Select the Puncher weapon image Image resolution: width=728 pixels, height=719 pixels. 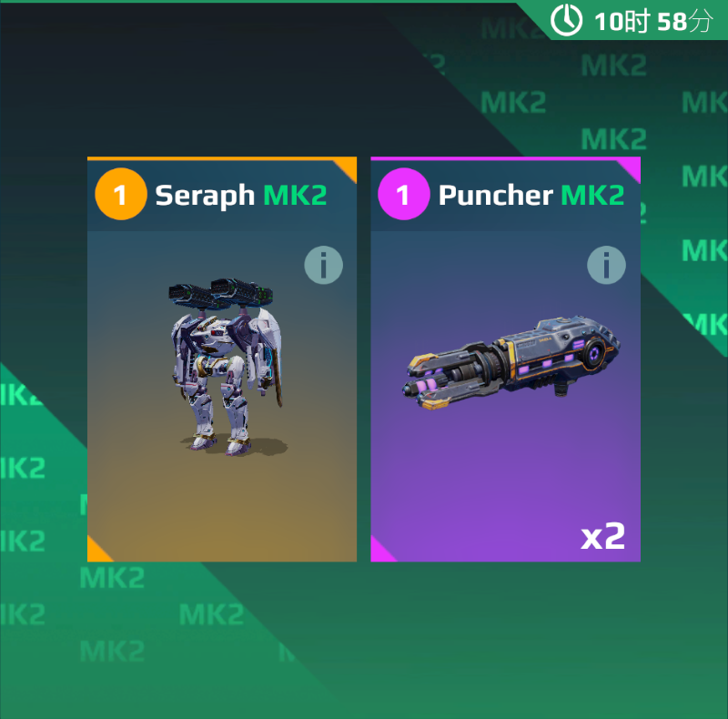[x=511, y=363]
